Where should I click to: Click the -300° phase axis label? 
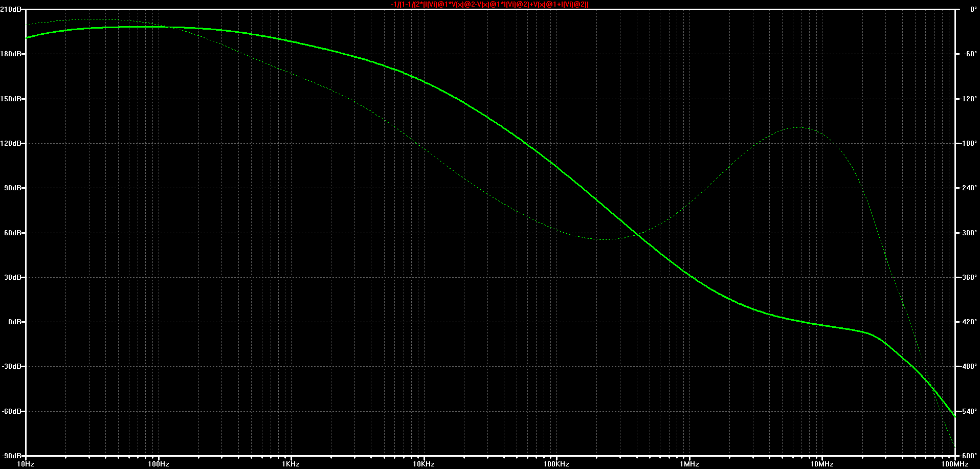968,233
